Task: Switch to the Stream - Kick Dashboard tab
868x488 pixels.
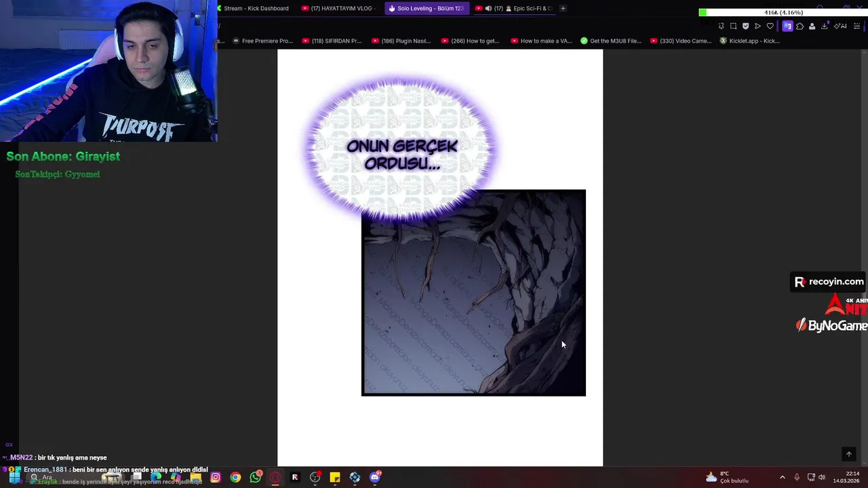Action: tap(254, 8)
